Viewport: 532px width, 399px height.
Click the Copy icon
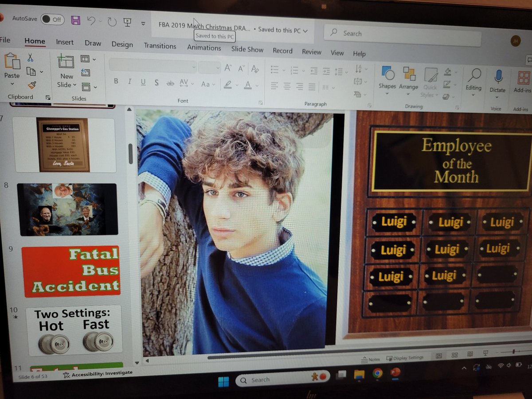tap(31, 71)
